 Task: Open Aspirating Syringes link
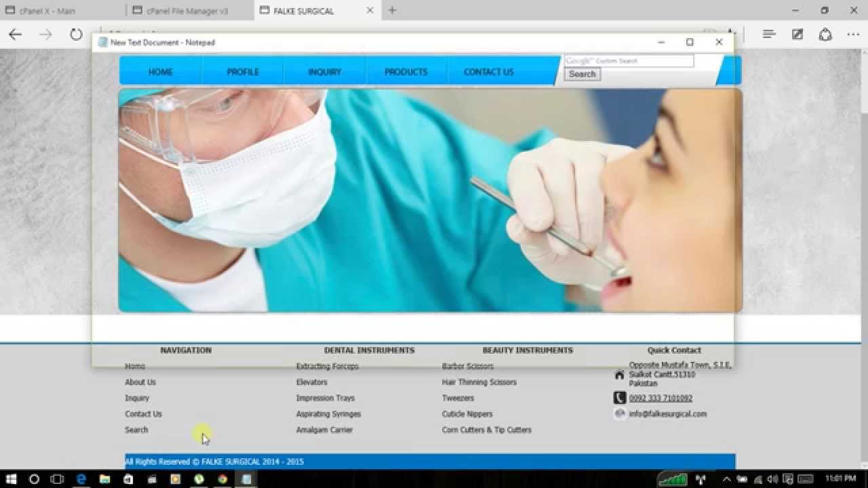pos(329,414)
